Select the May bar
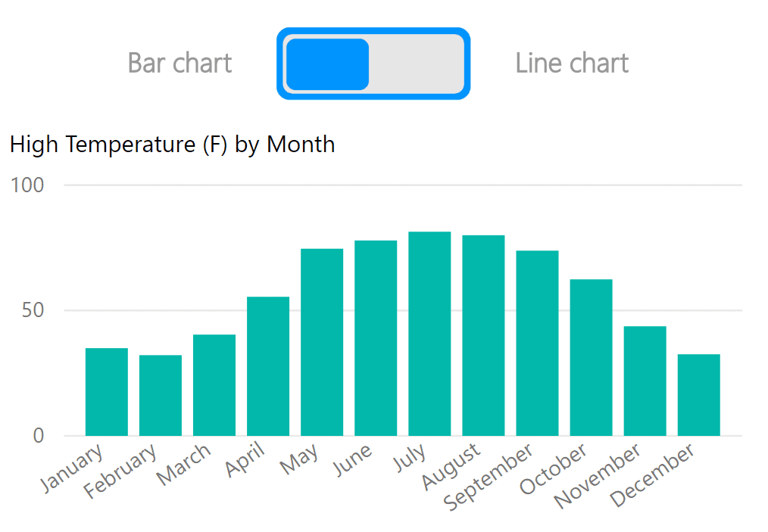The image size is (768, 532). 322,342
